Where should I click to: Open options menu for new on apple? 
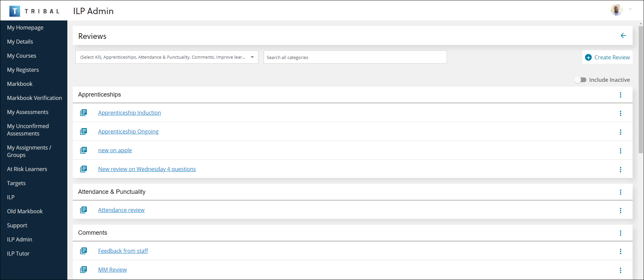620,151
